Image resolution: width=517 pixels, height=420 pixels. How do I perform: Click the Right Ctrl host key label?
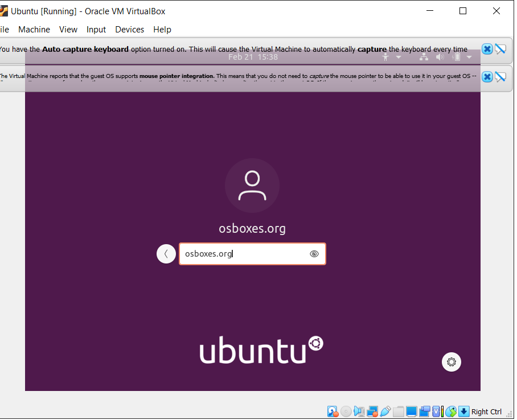tap(486, 412)
